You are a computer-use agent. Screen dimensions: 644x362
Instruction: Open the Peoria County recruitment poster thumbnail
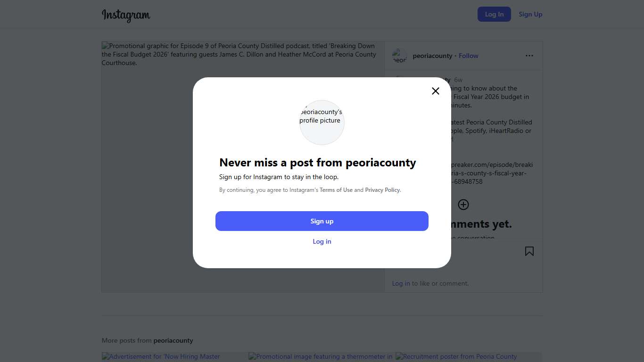point(469,357)
